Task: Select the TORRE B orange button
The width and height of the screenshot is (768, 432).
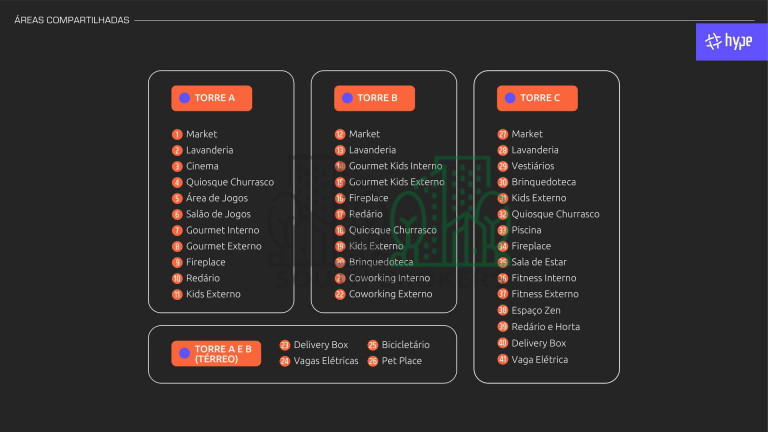Action: [374, 98]
